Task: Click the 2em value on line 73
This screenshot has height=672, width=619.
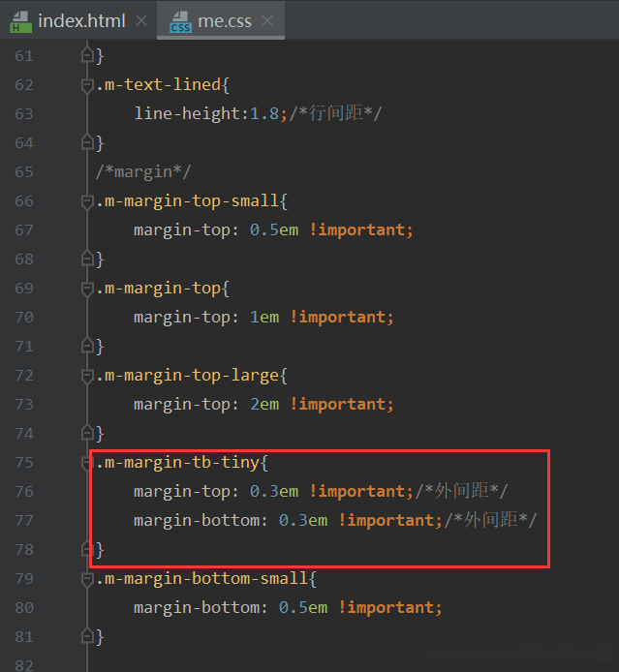Action: [264, 405]
